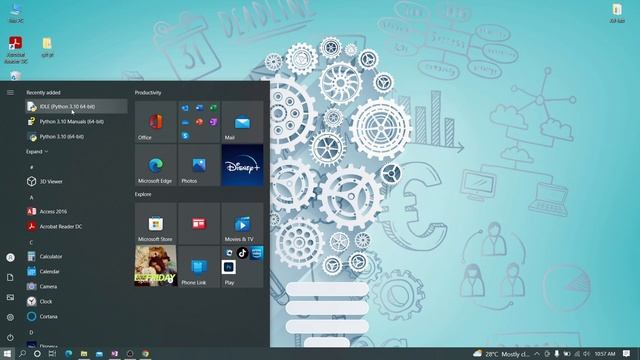This screenshot has height=360, width=640.
Task: Click the Explore group heading
Action: point(143,194)
